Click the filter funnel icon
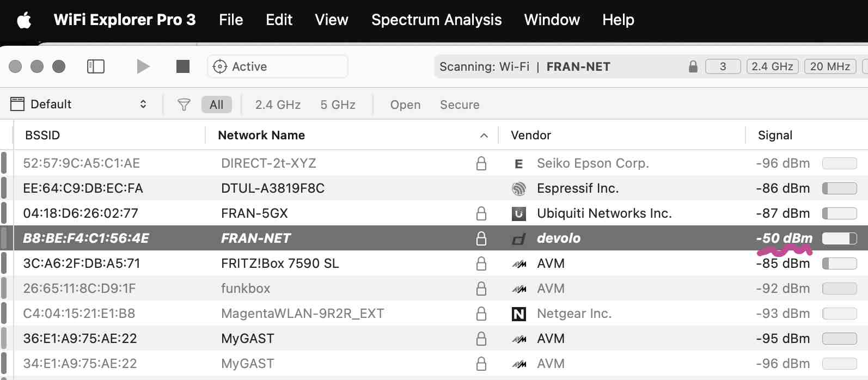Viewport: 868px width, 380px height. (x=184, y=105)
